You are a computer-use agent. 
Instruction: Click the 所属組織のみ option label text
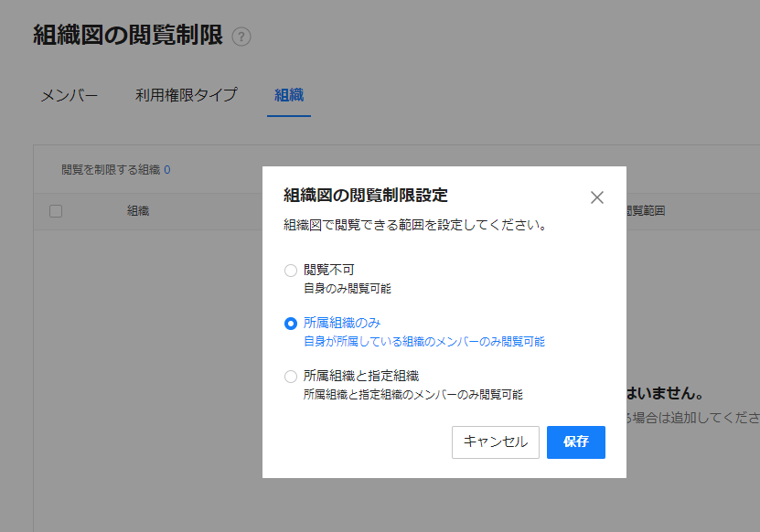click(341, 323)
